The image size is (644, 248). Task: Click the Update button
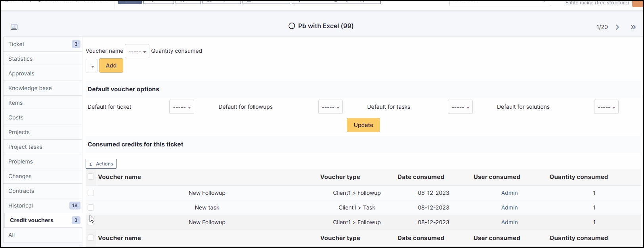363,125
